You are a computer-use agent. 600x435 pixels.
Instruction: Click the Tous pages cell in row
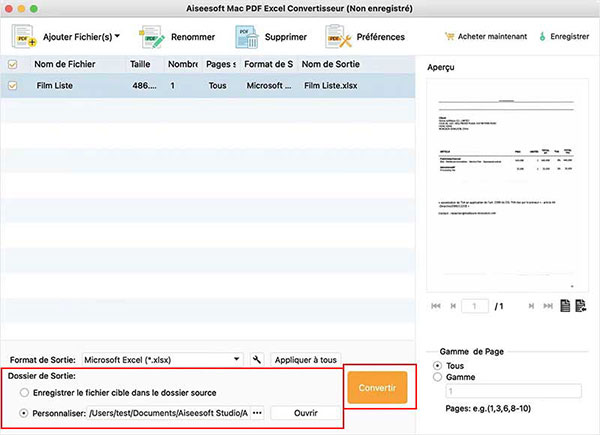217,85
